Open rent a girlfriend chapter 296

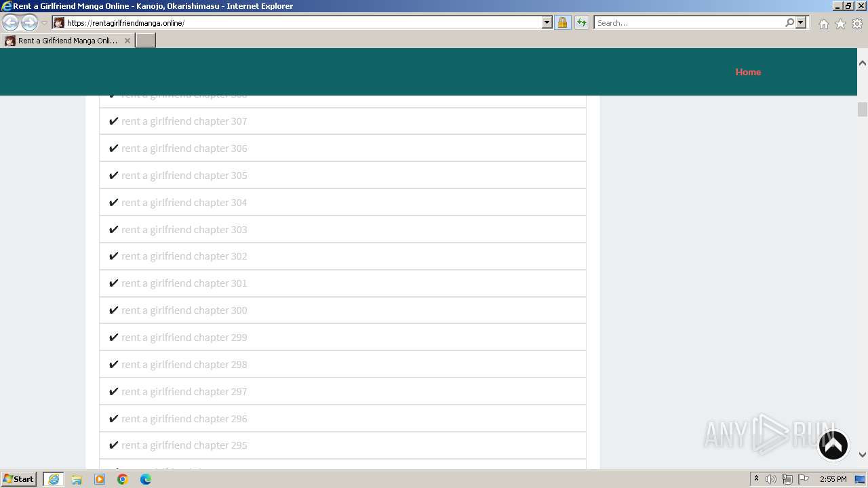pyautogui.click(x=184, y=419)
